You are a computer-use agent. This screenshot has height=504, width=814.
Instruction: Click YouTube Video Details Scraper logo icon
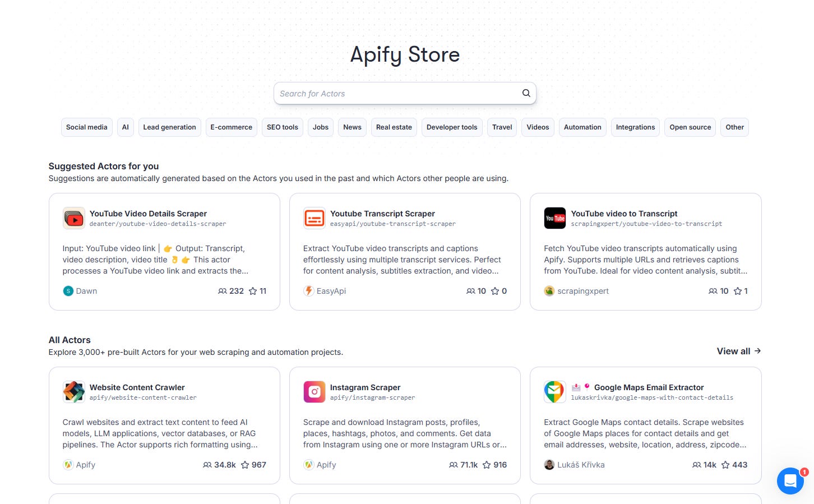tap(74, 218)
